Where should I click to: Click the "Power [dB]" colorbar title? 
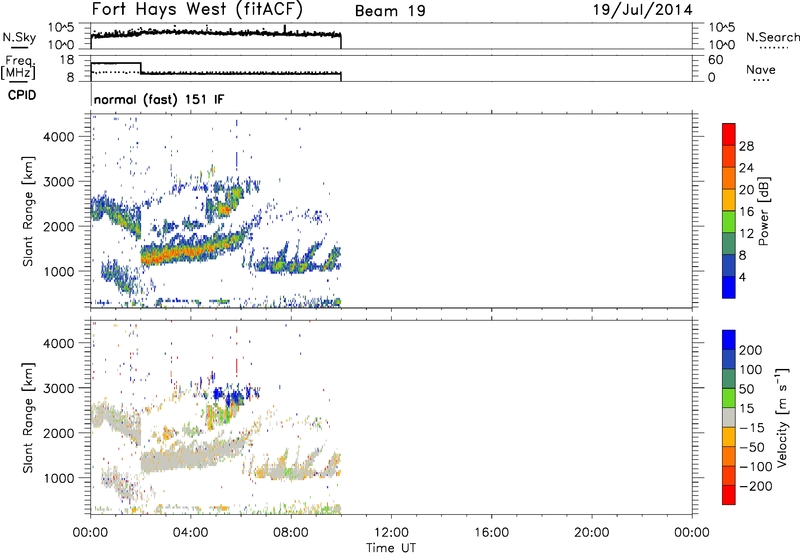(763, 211)
